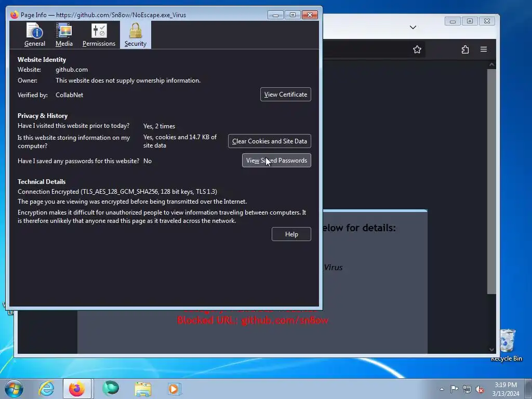
Task: Click the muted volume tray icon
Action: coord(480,389)
